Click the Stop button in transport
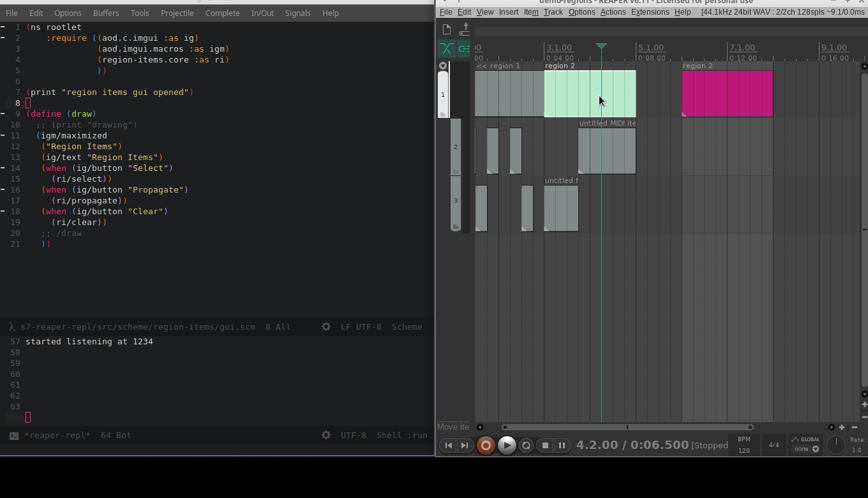868x498 pixels. coord(545,445)
